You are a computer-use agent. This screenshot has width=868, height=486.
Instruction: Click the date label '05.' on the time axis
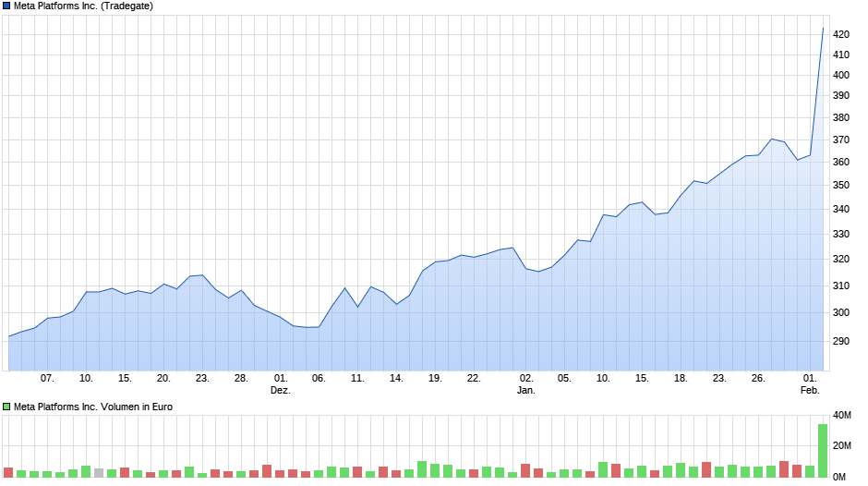(564, 379)
